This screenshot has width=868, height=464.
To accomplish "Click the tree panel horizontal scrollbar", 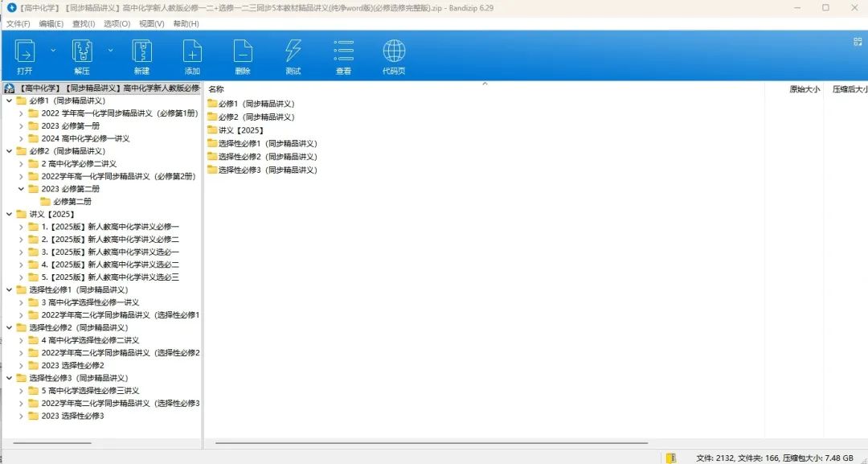I will [x=52, y=443].
